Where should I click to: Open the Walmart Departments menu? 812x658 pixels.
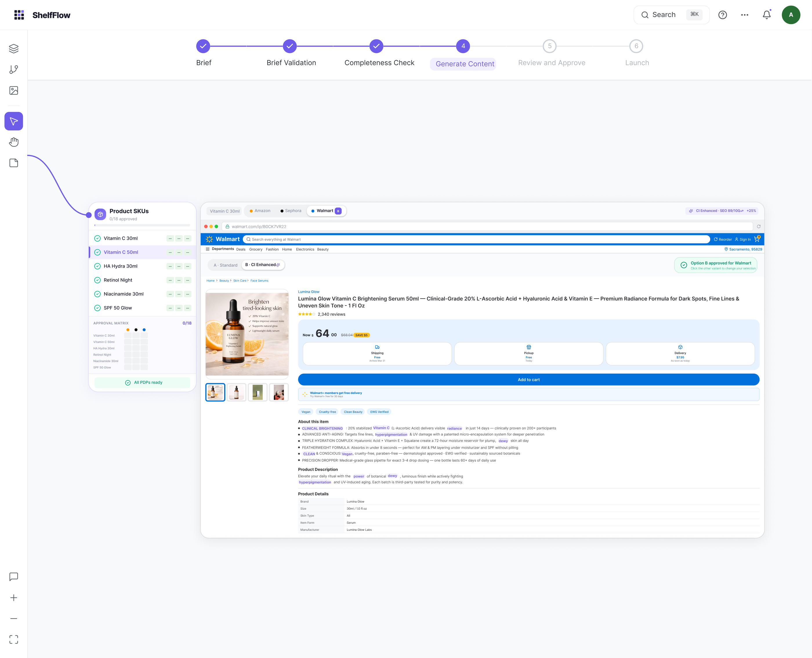pos(220,249)
